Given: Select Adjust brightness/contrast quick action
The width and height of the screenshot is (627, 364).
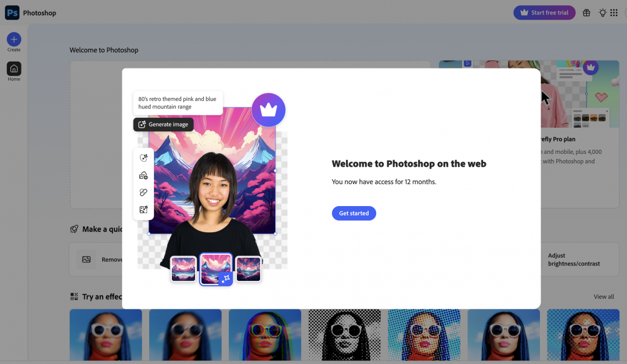Looking at the screenshot, I should tap(574, 260).
